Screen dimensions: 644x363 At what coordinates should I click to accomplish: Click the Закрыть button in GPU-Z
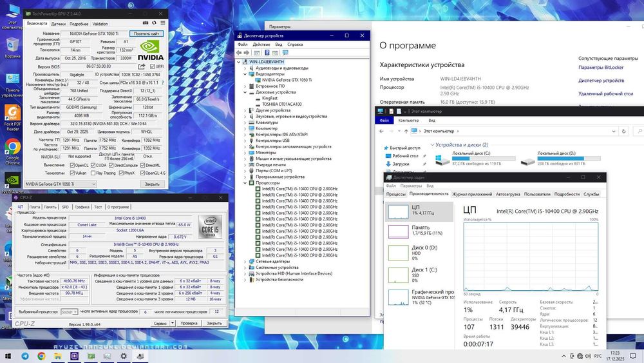pos(152,184)
